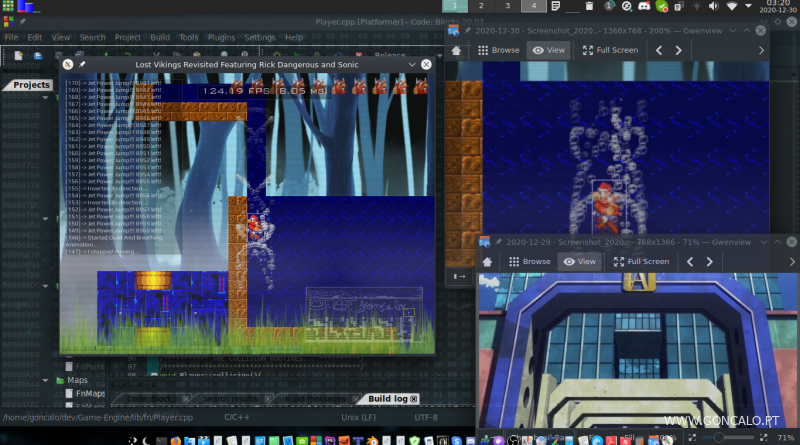Open the clock showing 03:20
The width and height of the screenshot is (800, 445).
click(778, 6)
